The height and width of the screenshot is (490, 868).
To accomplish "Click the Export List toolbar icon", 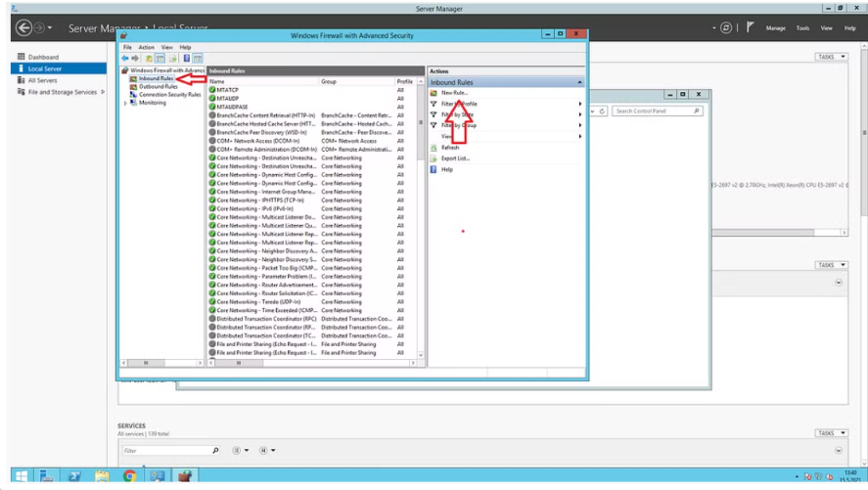I will tap(172, 58).
